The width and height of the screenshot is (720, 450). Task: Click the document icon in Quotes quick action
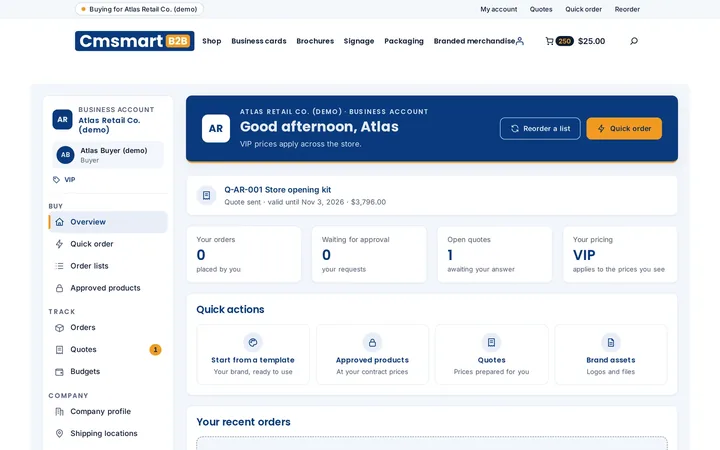tap(491, 342)
